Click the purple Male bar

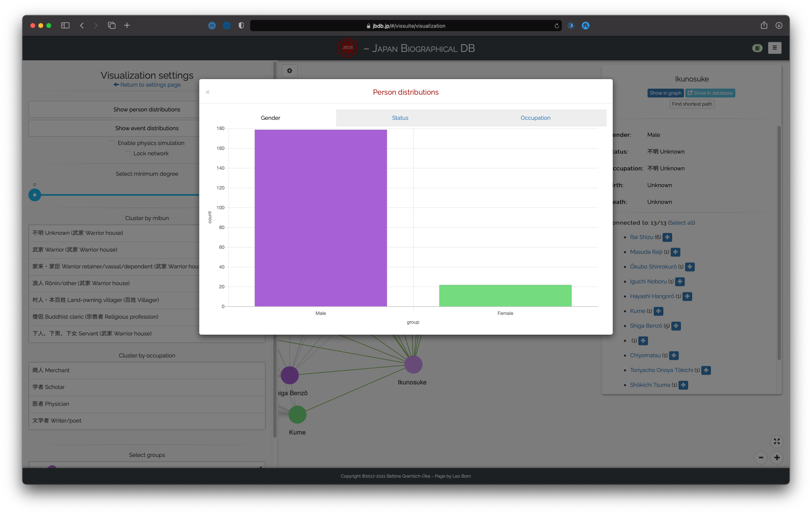point(320,218)
